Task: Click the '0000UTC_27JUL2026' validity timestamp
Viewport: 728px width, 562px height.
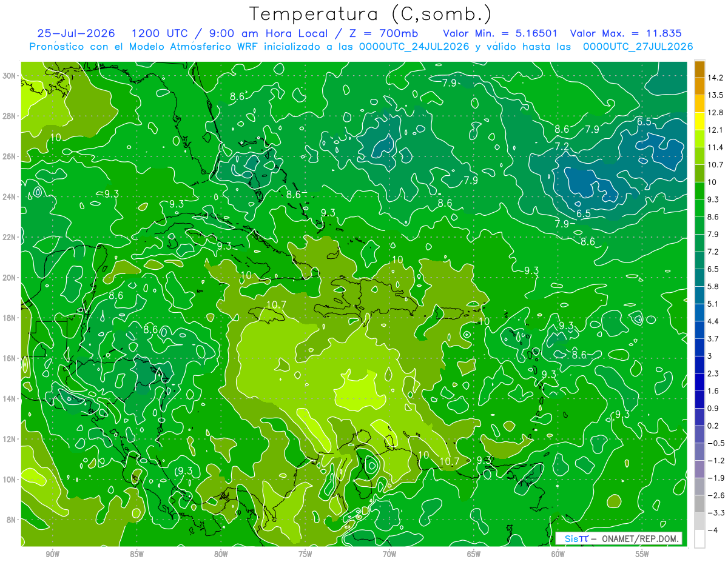Action: tap(638, 47)
